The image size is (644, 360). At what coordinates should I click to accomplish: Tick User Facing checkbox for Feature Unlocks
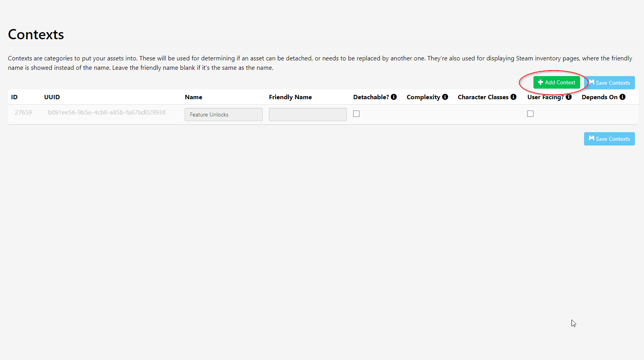point(530,114)
